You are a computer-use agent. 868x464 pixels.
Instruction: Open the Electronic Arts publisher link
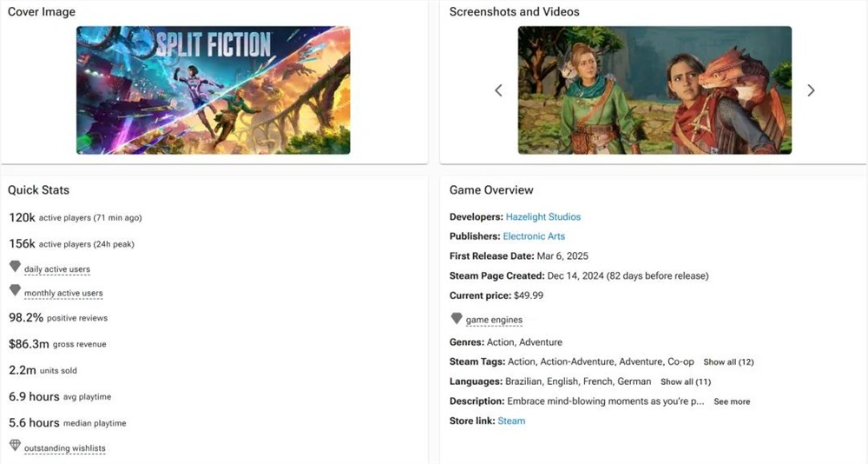534,236
